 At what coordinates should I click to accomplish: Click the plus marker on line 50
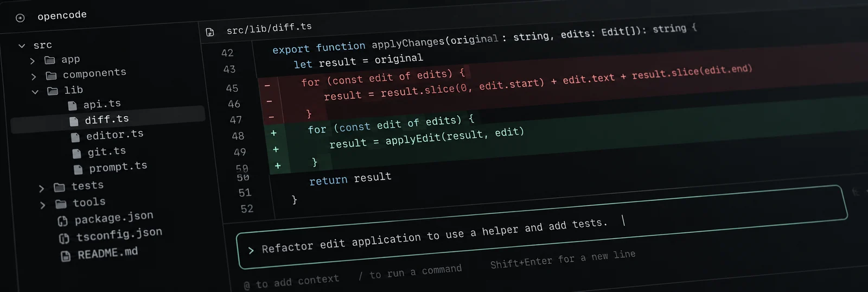coord(278,166)
